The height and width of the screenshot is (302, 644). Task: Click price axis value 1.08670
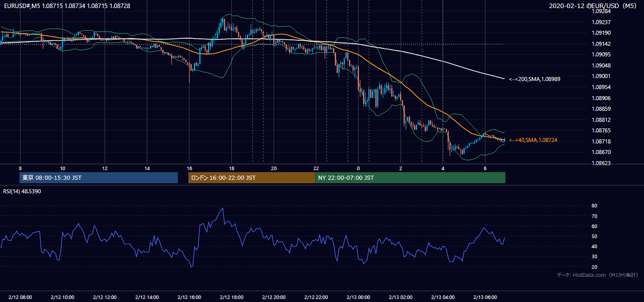point(601,152)
